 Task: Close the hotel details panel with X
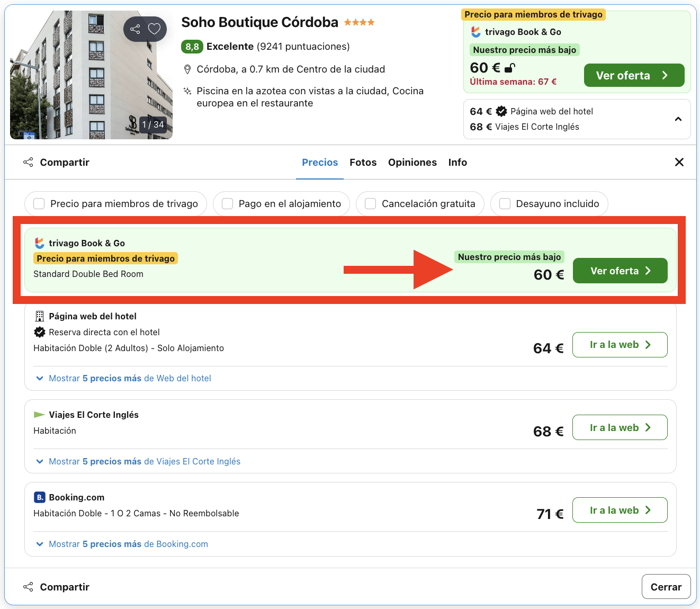[679, 162]
